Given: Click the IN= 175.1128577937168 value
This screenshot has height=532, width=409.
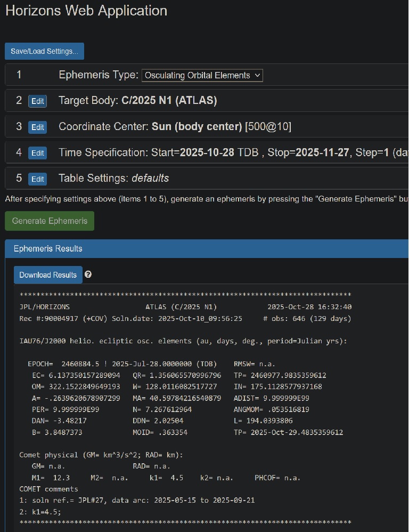Looking at the screenshot, I should pyautogui.click(x=278, y=386).
